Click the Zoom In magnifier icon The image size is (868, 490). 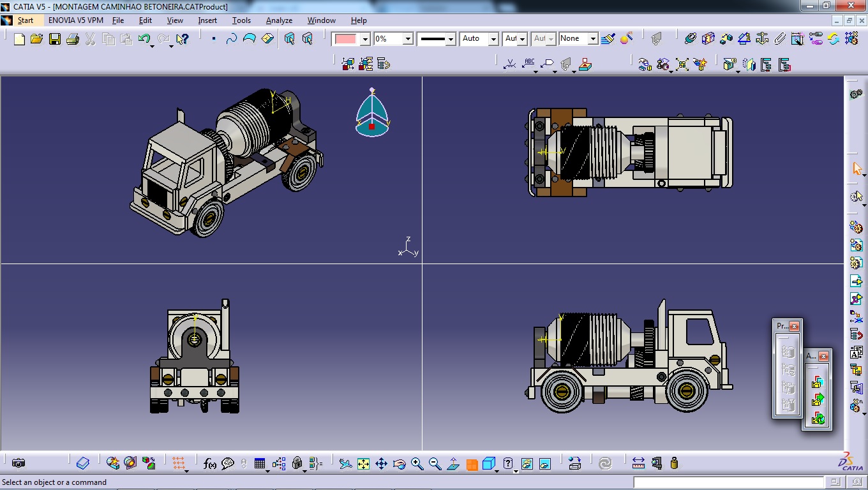tap(417, 464)
